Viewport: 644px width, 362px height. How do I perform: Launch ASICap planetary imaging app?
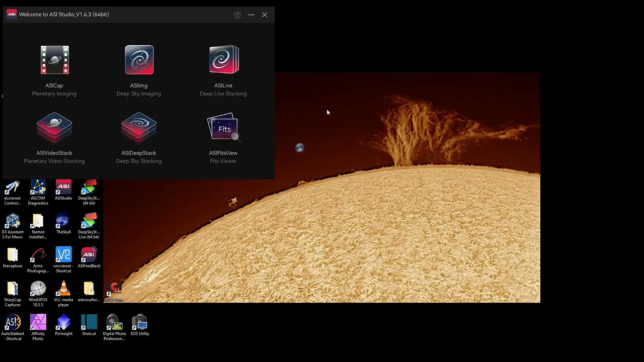pyautogui.click(x=54, y=70)
